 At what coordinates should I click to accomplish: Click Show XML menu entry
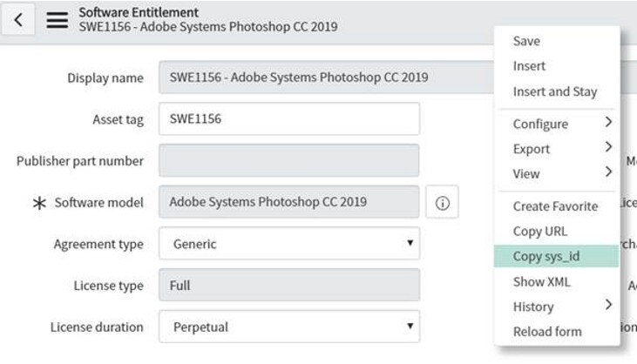pos(541,281)
